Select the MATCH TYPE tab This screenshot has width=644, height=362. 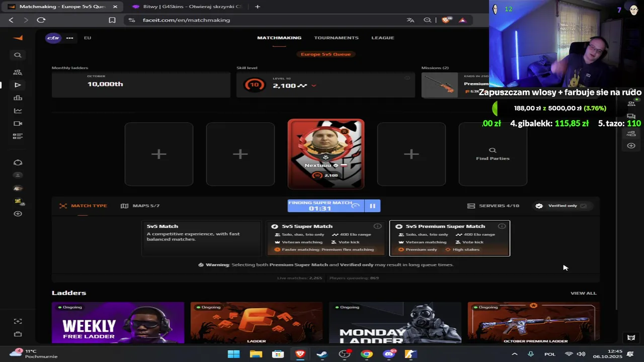(83, 206)
